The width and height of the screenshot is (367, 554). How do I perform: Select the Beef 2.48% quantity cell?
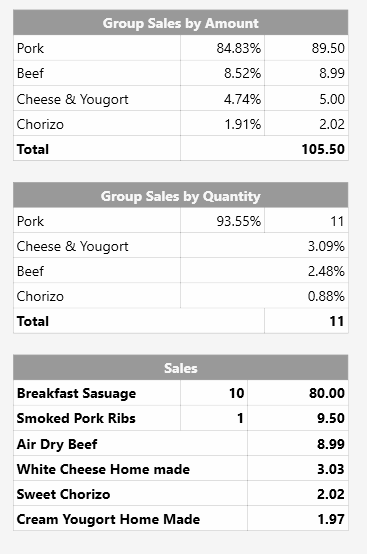(x=264, y=271)
